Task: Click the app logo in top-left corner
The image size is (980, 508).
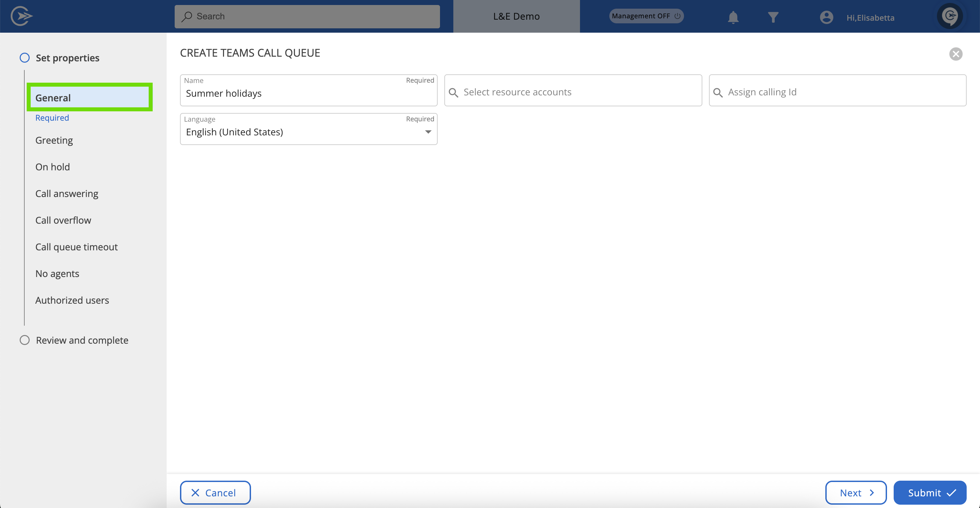Action: click(x=22, y=16)
